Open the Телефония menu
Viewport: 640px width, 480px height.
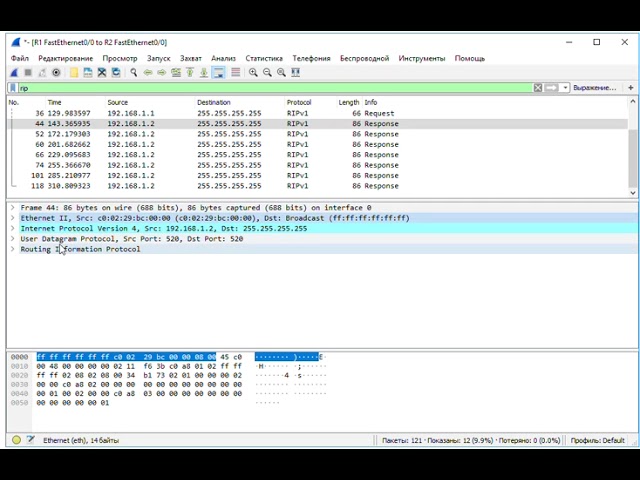coord(311,58)
